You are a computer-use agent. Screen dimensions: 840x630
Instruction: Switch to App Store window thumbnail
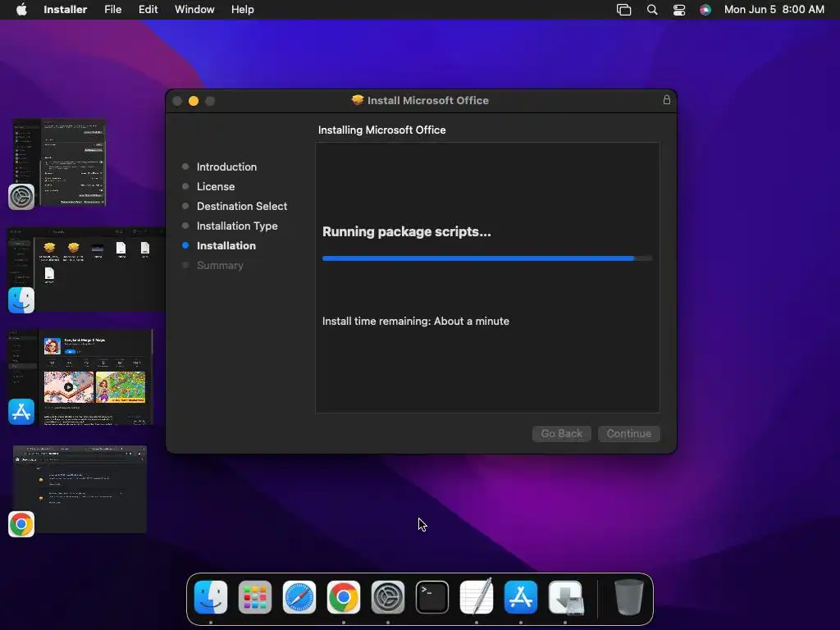point(80,377)
